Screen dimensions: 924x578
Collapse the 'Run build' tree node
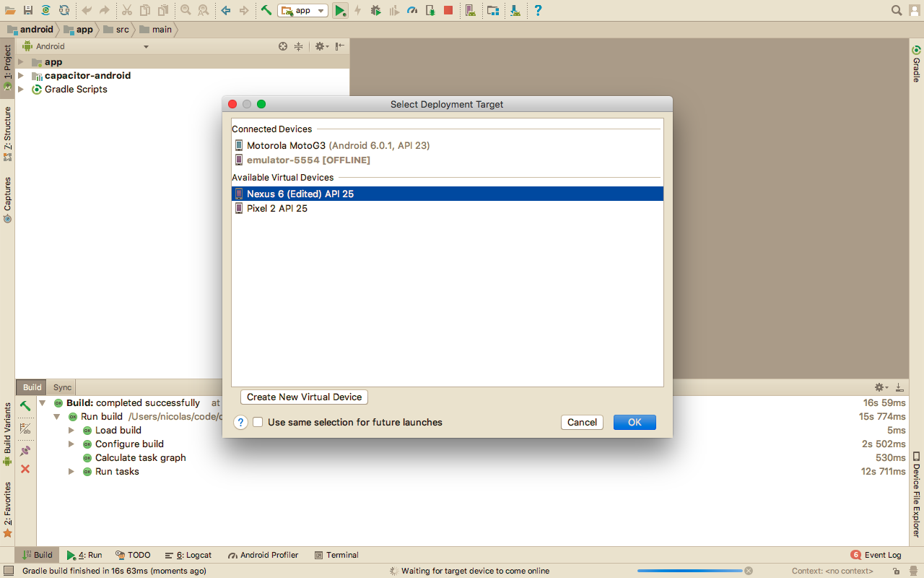(x=56, y=416)
